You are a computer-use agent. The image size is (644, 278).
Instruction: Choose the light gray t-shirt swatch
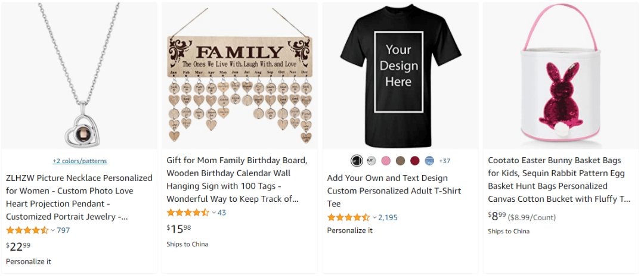(x=371, y=161)
